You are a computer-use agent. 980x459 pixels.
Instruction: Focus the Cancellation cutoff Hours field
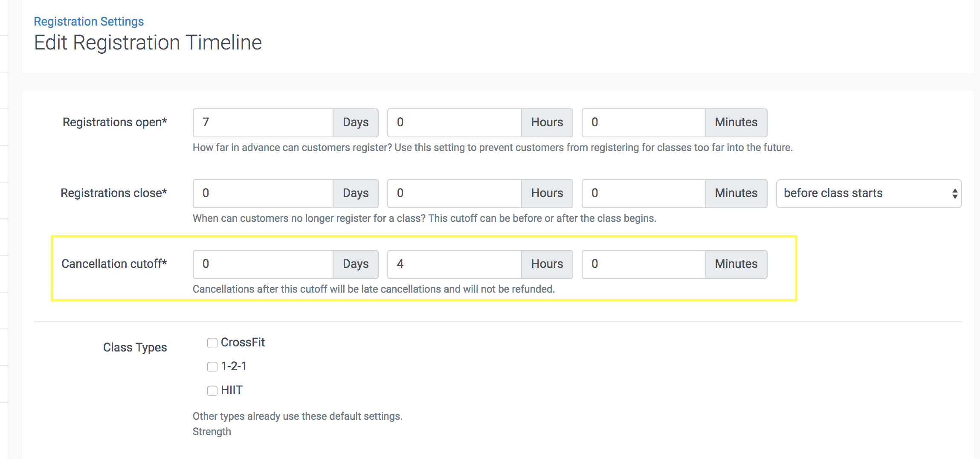(x=454, y=264)
